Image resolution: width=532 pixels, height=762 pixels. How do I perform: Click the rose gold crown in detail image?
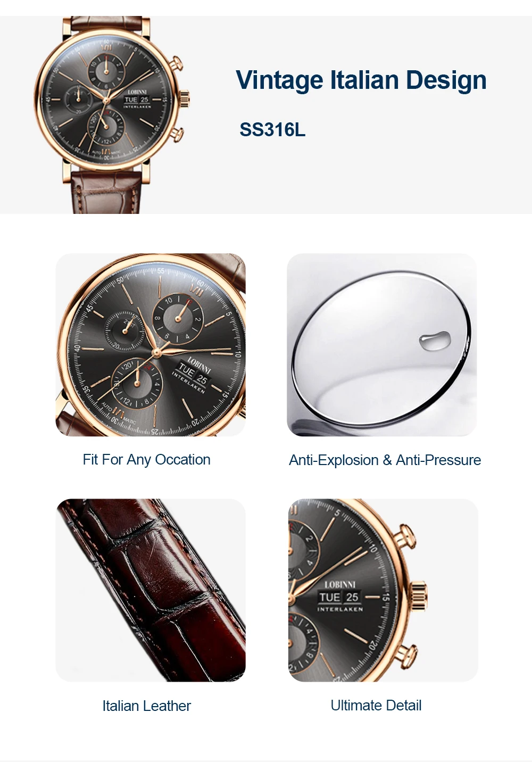pos(418,597)
